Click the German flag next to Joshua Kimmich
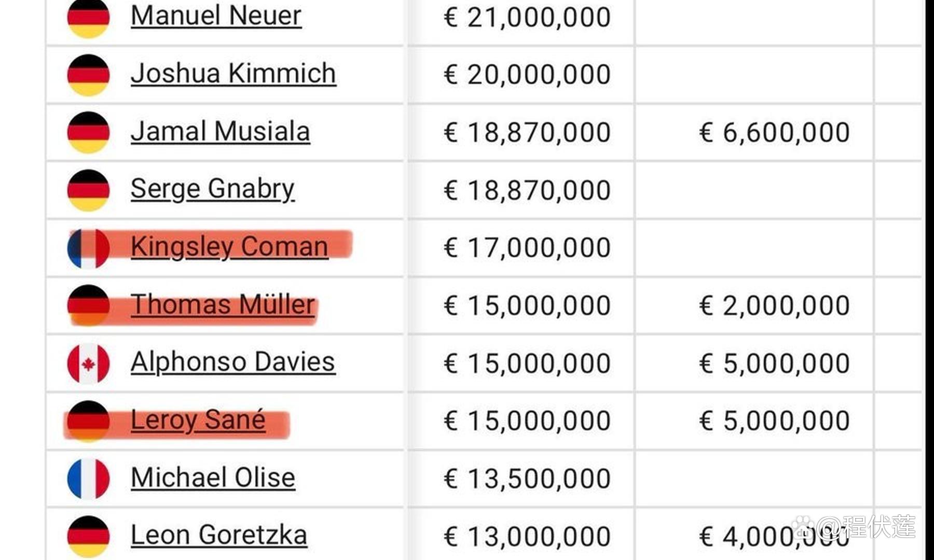Screen dimensions: 934x560 88,75
